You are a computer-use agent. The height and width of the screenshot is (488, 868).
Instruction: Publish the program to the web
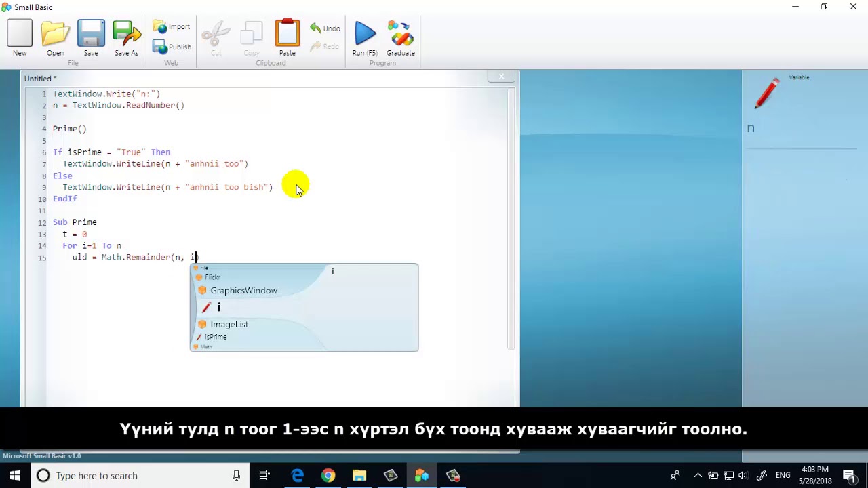pos(172,47)
